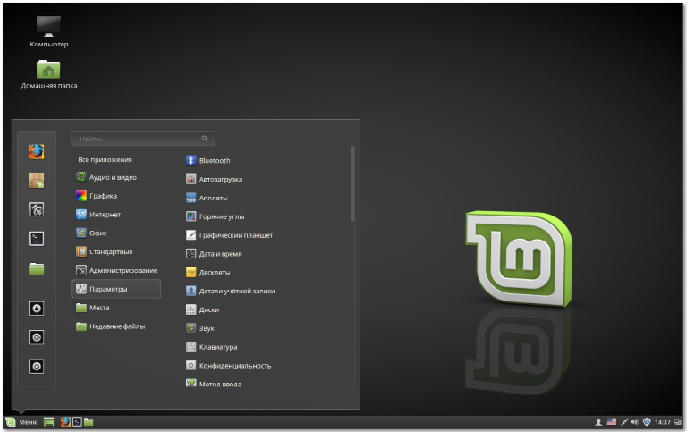Screen dimensions: 687x432
Task: Click the shutdown icon at the sidebar bottom
Action: (x=37, y=367)
